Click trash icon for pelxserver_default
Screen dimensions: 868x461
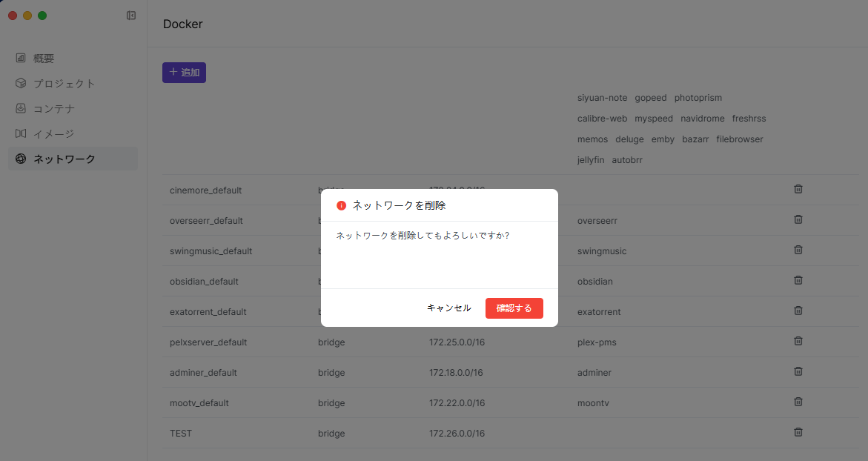pyautogui.click(x=798, y=341)
